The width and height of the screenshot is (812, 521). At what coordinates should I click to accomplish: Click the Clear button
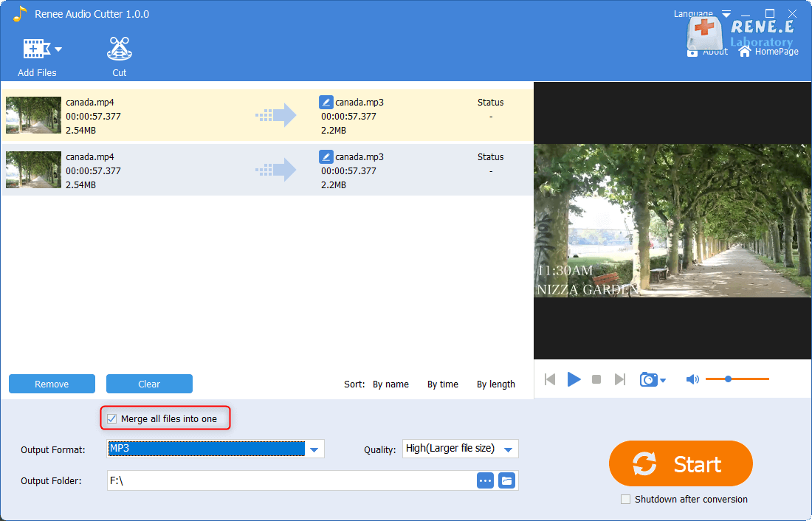pyautogui.click(x=149, y=384)
